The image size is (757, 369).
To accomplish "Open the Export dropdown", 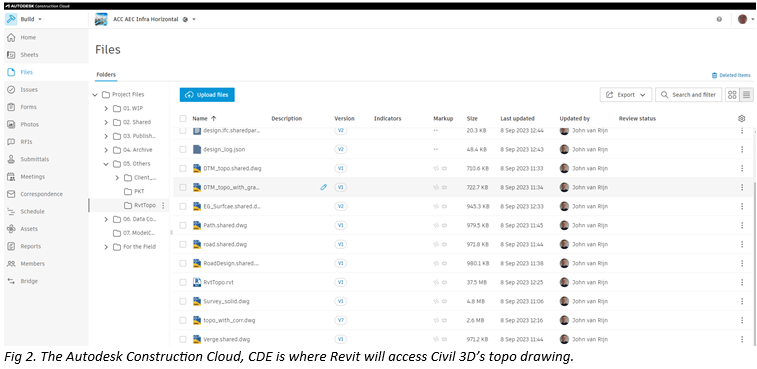I will tap(626, 95).
